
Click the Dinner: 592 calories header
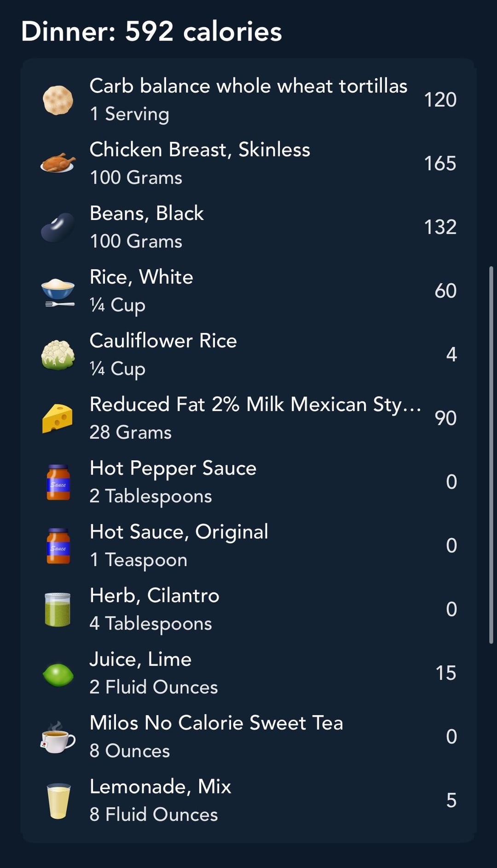coord(151,32)
